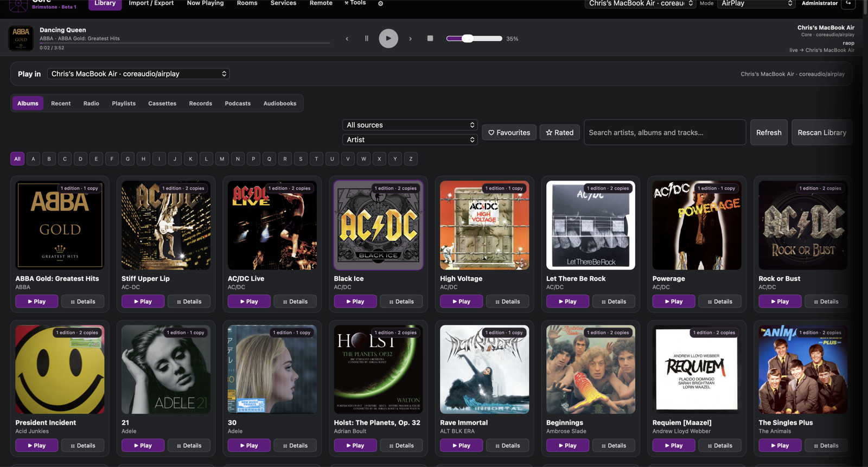Image resolution: width=868 pixels, height=467 pixels.
Task: Click the logout icon next to Administrator
Action: [x=848, y=3]
